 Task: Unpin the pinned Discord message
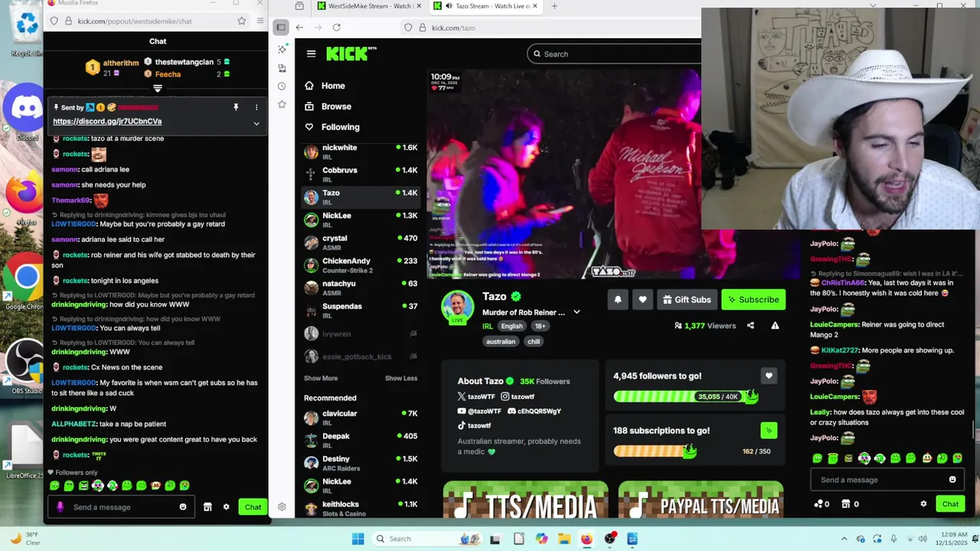(236, 107)
